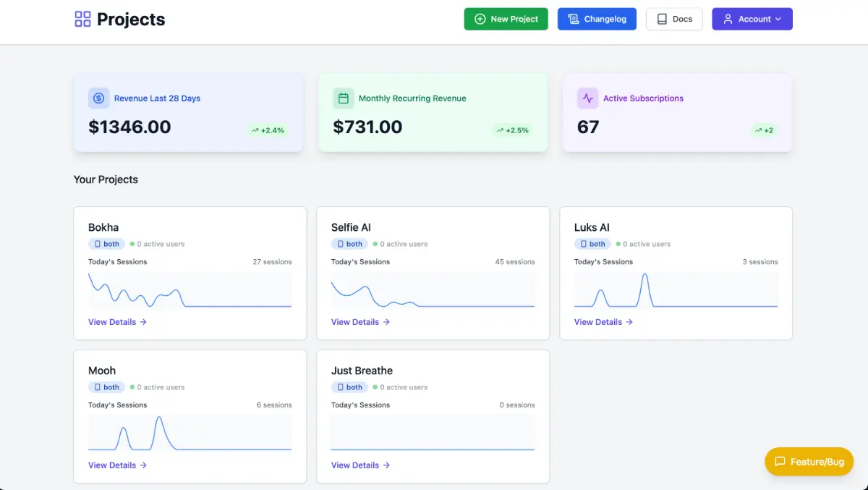Click the 0 sessions count
Image resolution: width=868 pixels, height=490 pixels.
pyautogui.click(x=517, y=405)
